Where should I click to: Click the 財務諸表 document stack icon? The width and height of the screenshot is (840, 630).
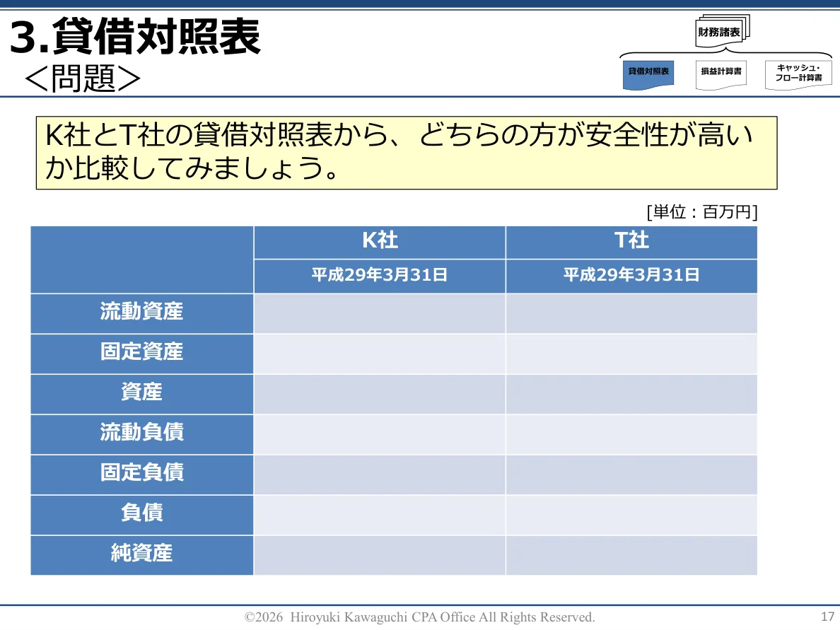722,32
